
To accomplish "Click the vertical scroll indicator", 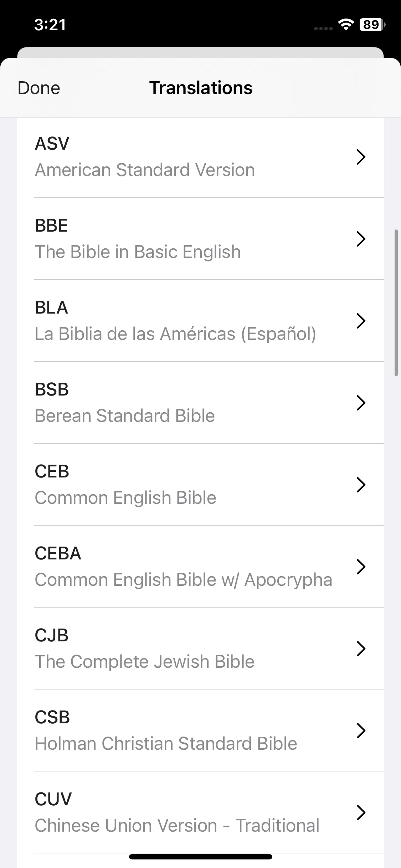I will pyautogui.click(x=396, y=303).
